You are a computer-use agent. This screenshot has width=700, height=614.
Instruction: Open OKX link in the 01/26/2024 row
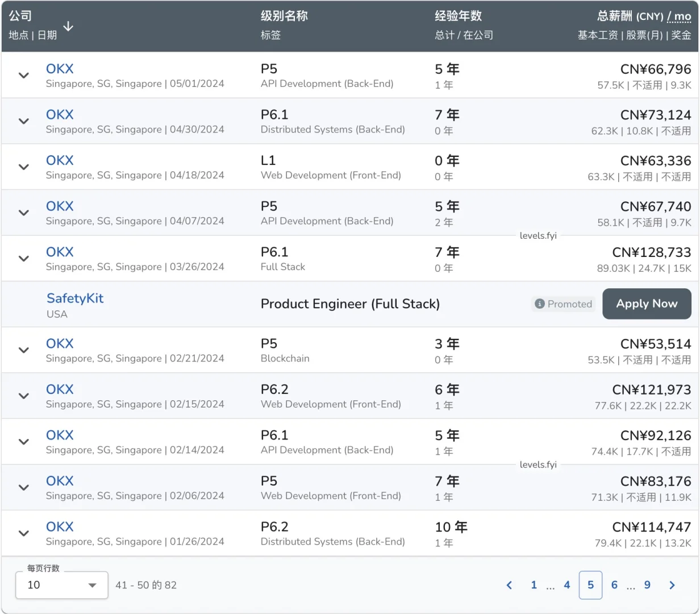[60, 526]
